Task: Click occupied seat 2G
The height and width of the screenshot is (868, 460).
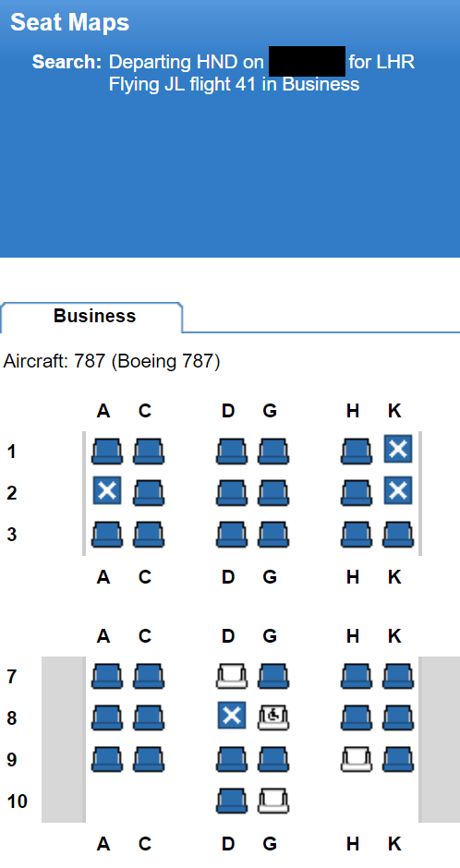Action: [x=272, y=493]
